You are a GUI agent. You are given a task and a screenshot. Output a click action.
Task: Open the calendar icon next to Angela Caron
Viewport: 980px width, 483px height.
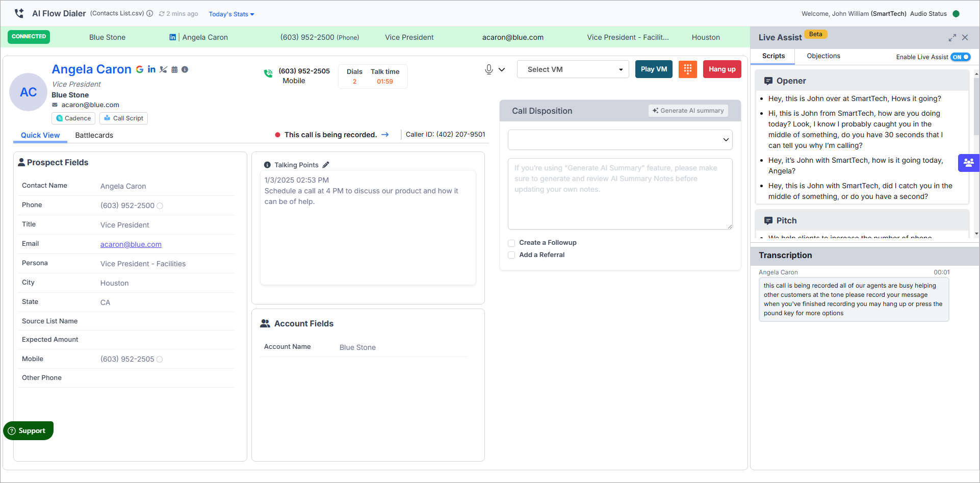click(x=174, y=69)
